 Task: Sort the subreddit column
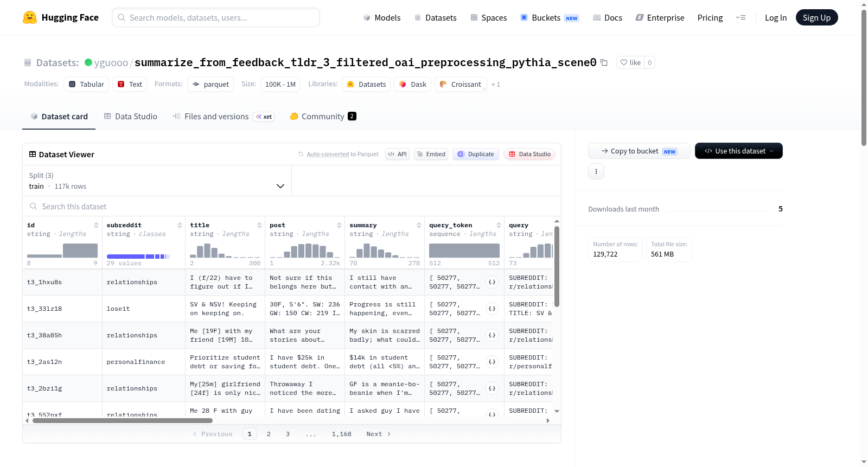pos(180,225)
